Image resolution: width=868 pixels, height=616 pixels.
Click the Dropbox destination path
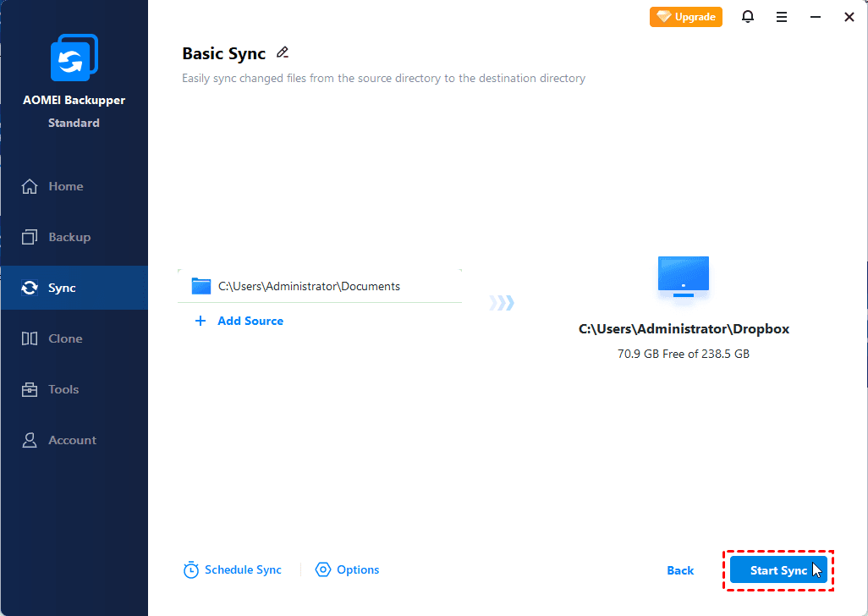point(684,329)
